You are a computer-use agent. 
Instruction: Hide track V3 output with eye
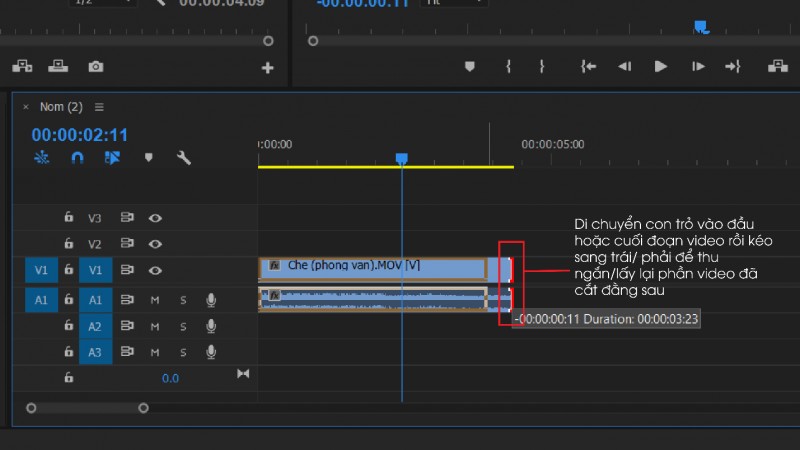[155, 218]
